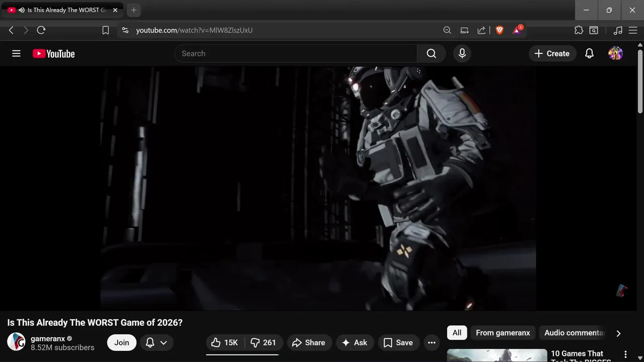Viewport: 644px width, 362px height.
Task: Dislike the video showing 261
Action: [x=264, y=342]
